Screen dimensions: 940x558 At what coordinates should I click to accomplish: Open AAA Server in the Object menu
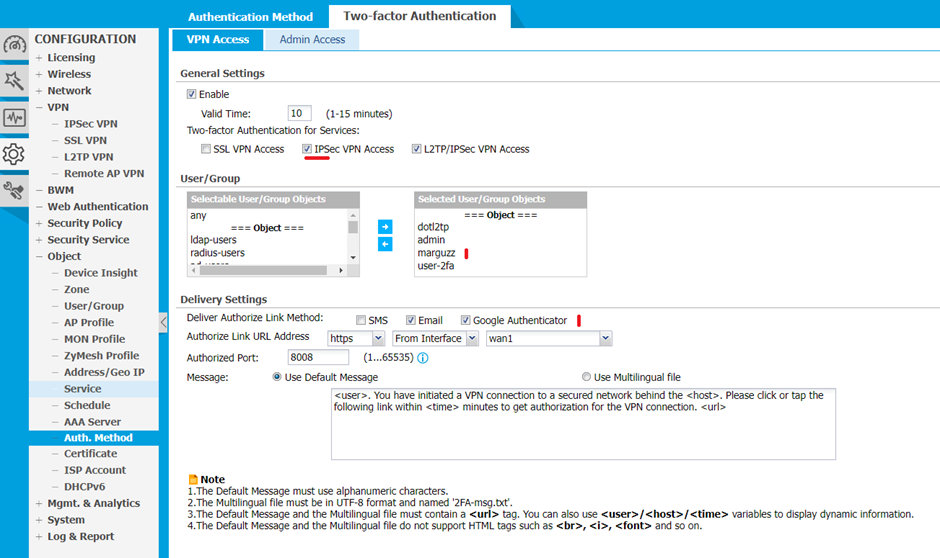(x=92, y=422)
